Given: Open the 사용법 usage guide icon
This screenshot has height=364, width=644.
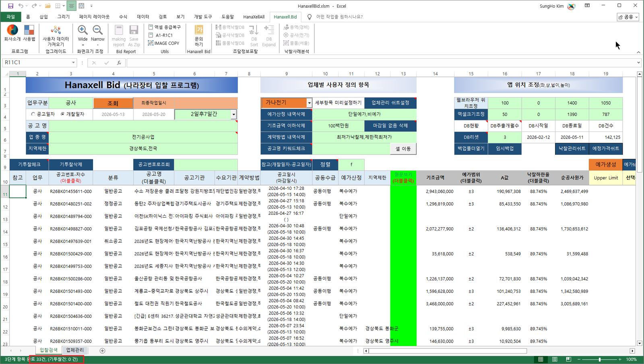Looking at the screenshot, I should pyautogui.click(x=29, y=33).
